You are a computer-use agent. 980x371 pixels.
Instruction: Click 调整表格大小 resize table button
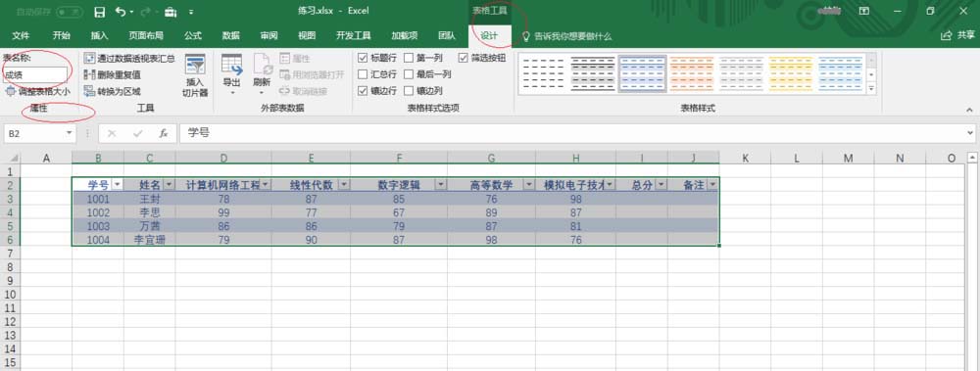point(38,91)
